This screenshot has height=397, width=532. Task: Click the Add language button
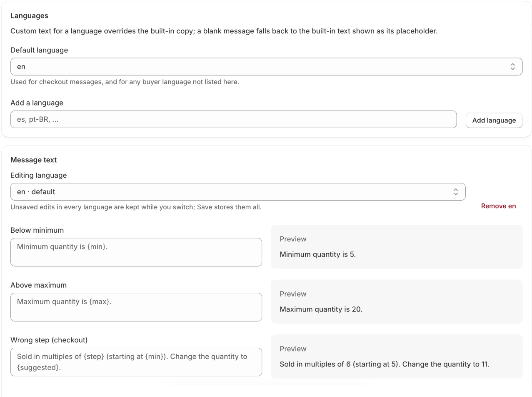click(x=494, y=120)
